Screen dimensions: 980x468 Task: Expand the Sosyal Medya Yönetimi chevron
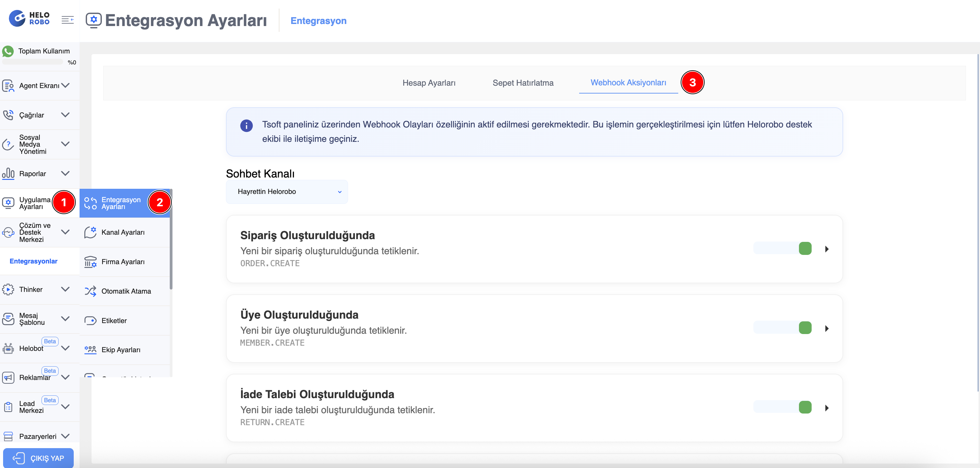(x=65, y=144)
